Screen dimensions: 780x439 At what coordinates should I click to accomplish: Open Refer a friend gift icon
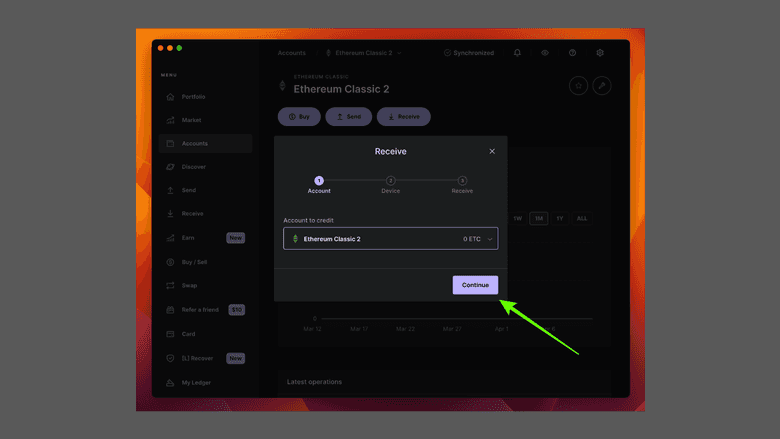tap(170, 310)
